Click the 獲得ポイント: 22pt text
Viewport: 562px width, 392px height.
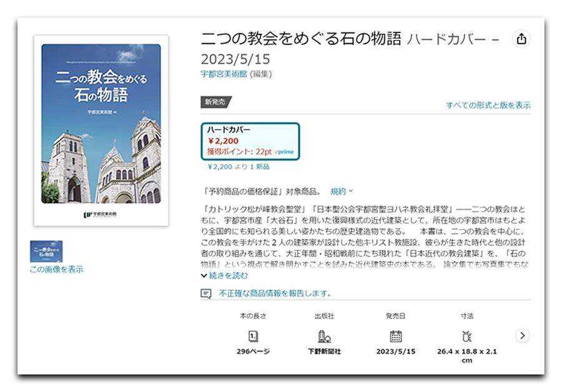[x=239, y=152]
